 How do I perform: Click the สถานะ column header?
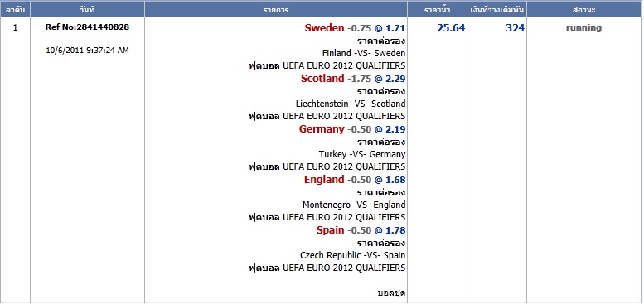click(x=584, y=9)
